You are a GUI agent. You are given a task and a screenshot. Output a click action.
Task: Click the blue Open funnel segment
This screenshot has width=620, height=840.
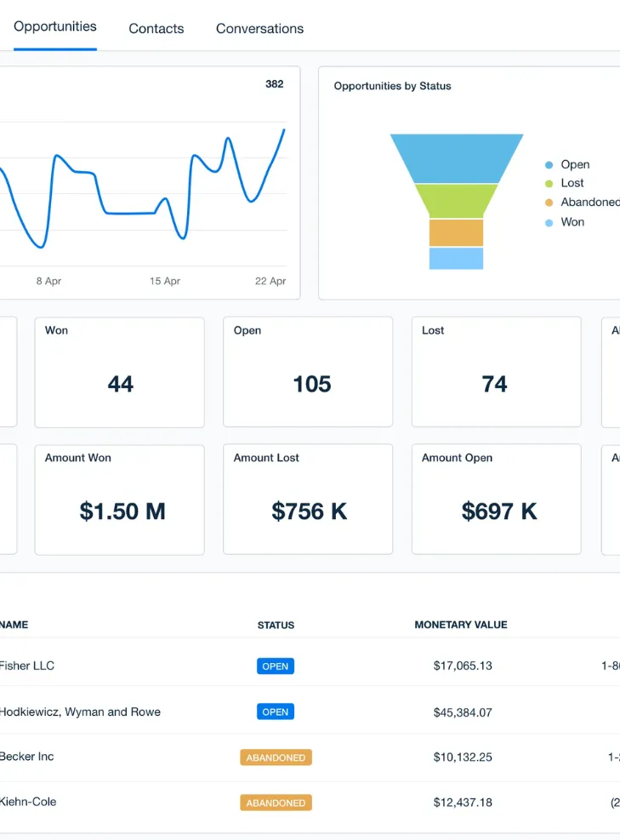[457, 158]
